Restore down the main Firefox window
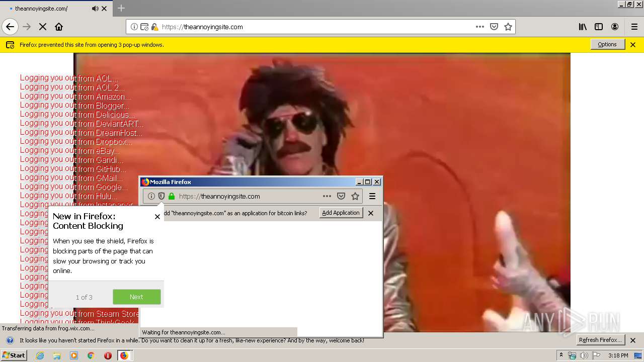 click(x=629, y=4)
